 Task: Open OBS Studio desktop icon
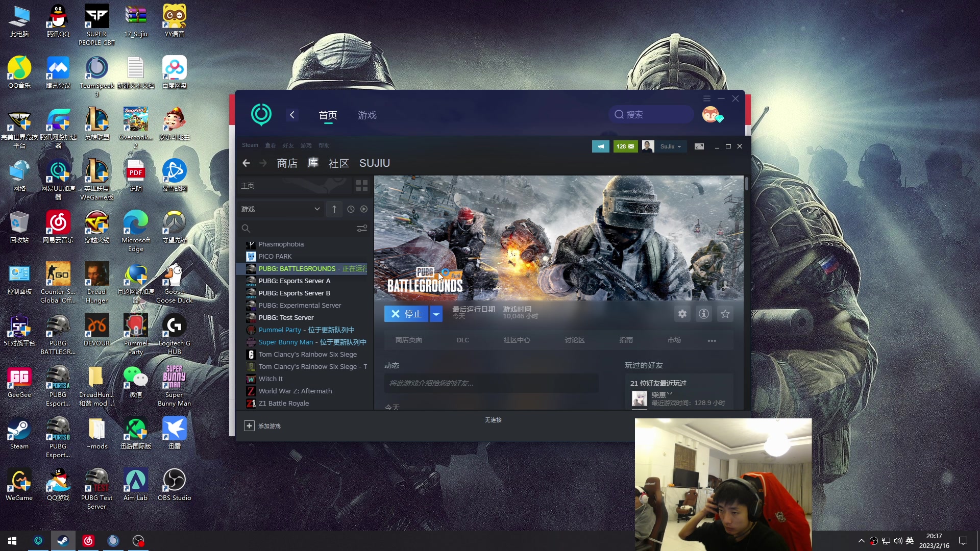(x=174, y=485)
